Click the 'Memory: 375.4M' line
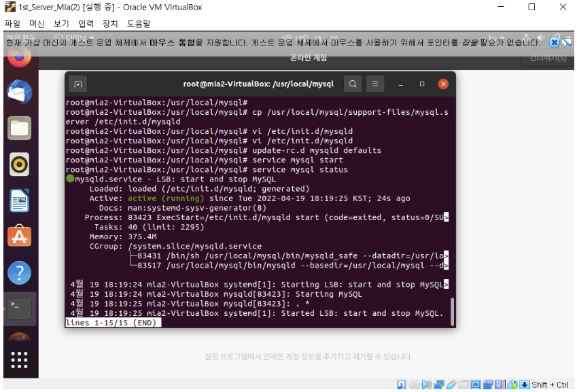 [123, 236]
